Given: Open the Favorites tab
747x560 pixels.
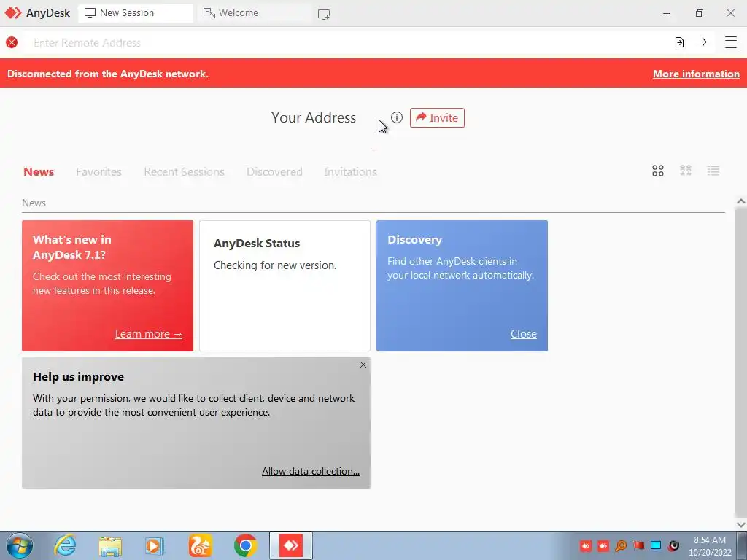Looking at the screenshot, I should pyautogui.click(x=98, y=171).
